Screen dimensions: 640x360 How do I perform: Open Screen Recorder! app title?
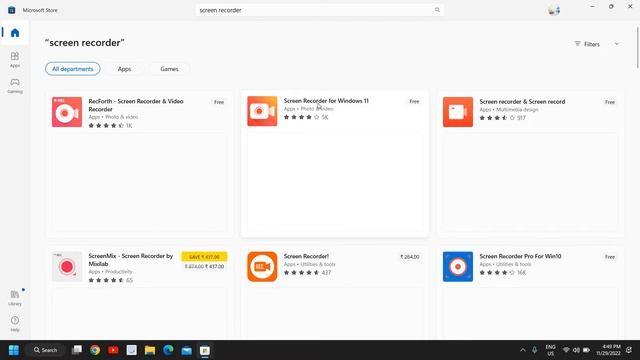pyautogui.click(x=306, y=256)
